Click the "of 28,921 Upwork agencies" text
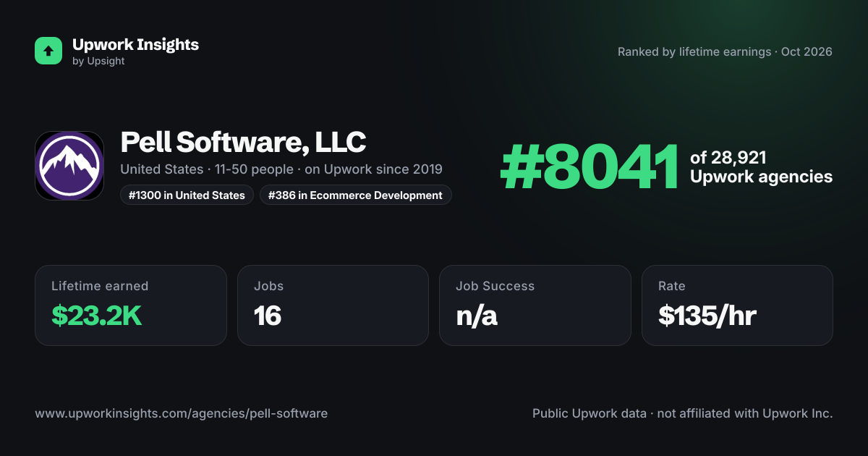The width and height of the screenshot is (868, 456). coord(761,167)
